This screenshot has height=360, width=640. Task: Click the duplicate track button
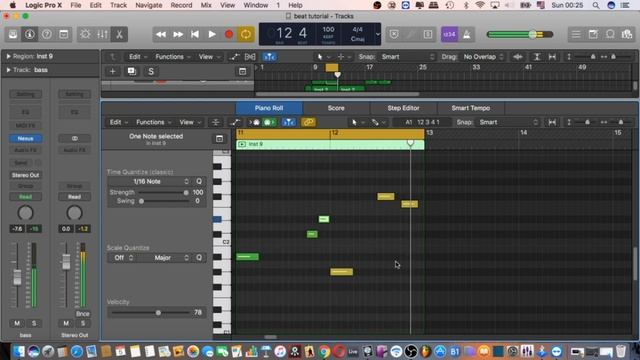point(132,71)
